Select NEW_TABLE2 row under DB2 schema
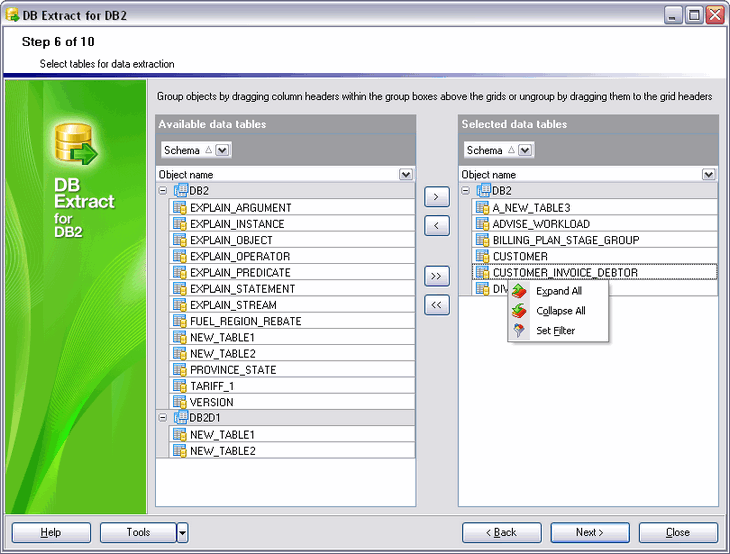Image resolution: width=730 pixels, height=554 pixels. click(292, 353)
